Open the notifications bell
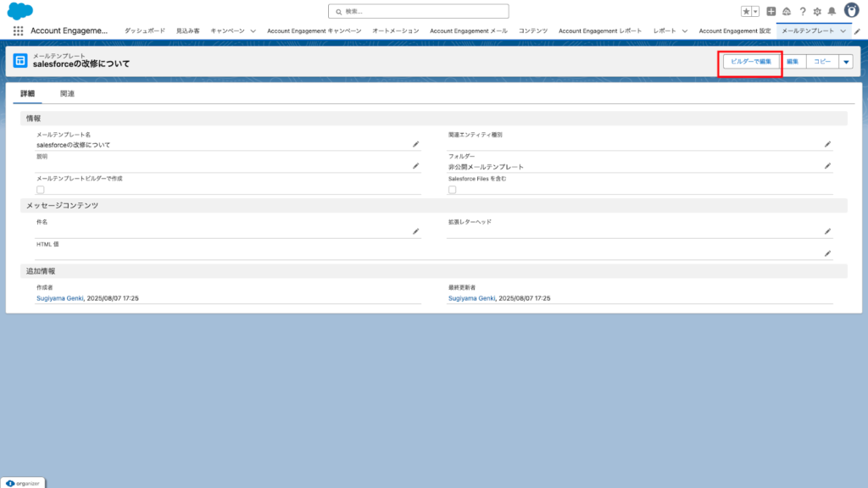The height and width of the screenshot is (488, 868). click(x=832, y=11)
